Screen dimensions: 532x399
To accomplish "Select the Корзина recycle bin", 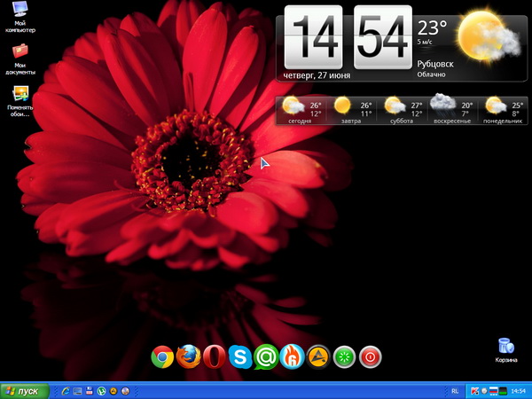I will (x=505, y=348).
